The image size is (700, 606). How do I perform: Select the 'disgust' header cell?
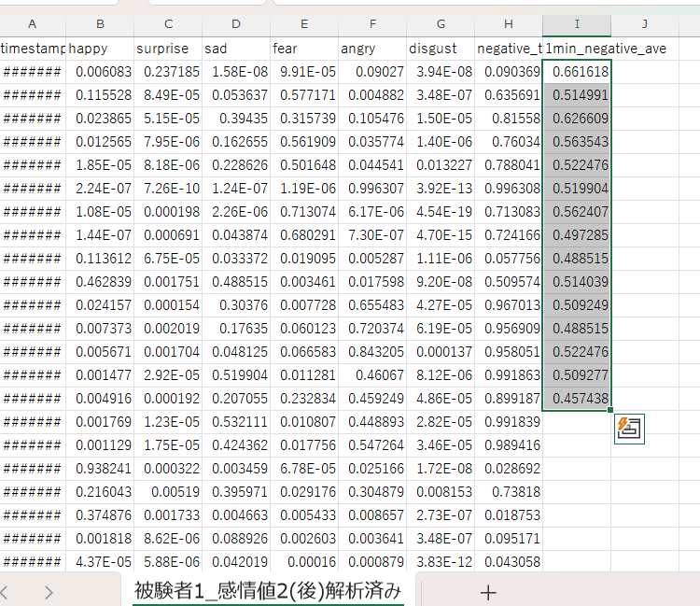coord(441,48)
